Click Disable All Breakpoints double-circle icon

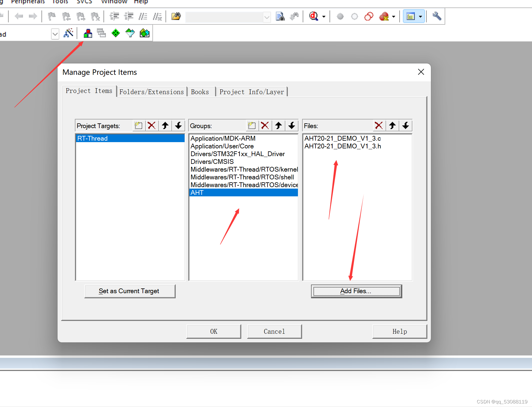click(x=369, y=16)
